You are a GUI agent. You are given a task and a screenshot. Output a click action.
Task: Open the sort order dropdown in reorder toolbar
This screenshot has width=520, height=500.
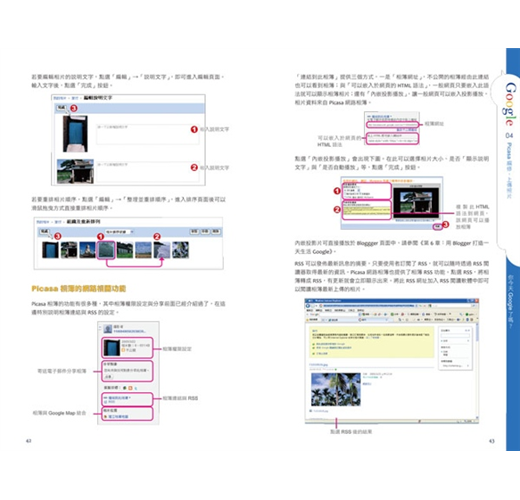pyautogui.click(x=119, y=232)
